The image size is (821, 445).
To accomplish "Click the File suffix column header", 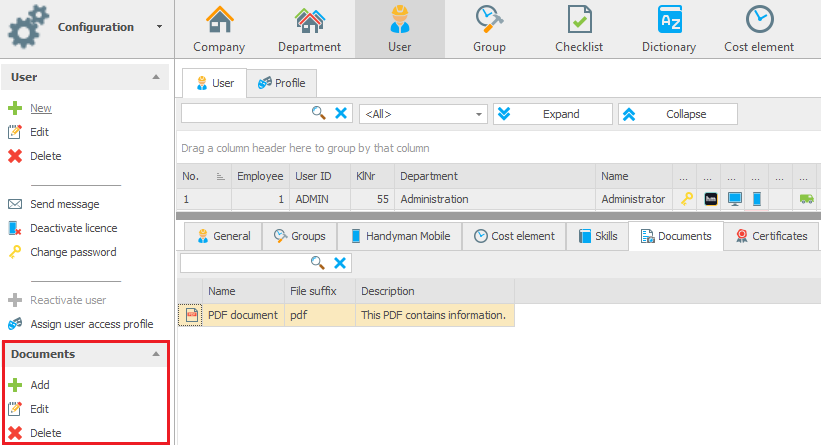I will 320,291.
